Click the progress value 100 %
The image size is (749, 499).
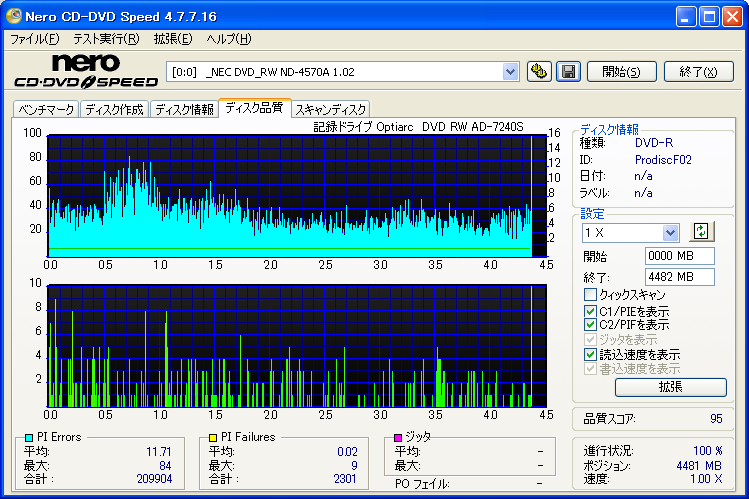click(x=708, y=451)
